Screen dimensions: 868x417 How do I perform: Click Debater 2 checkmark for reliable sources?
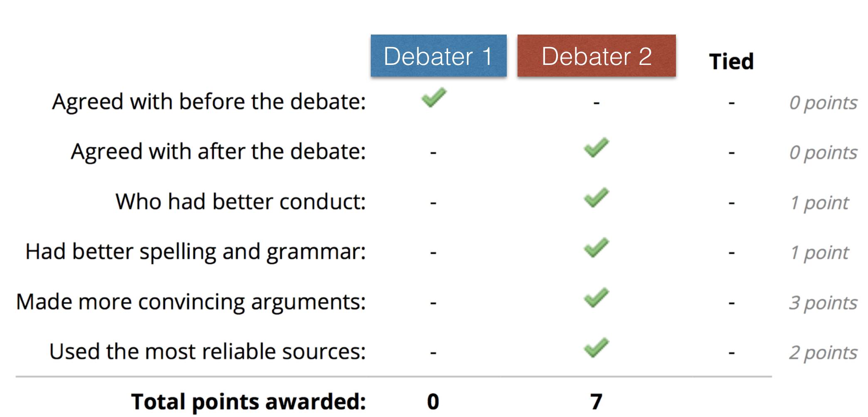[x=596, y=347]
